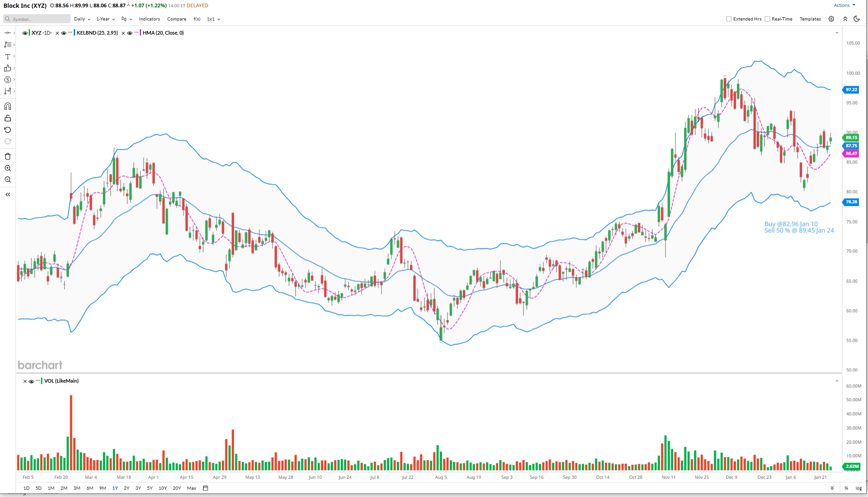Open the Templates option
Screen dimensions: 868x497
(x=810, y=19)
